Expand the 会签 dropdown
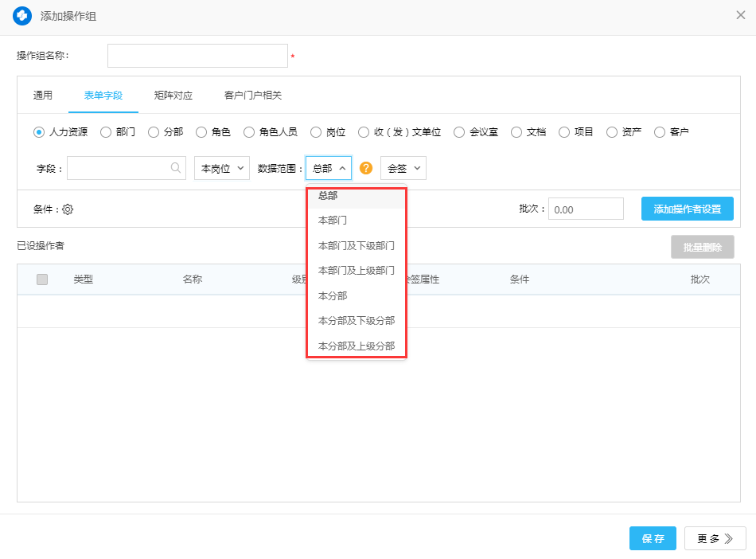The height and width of the screenshot is (559, 756). (x=403, y=168)
